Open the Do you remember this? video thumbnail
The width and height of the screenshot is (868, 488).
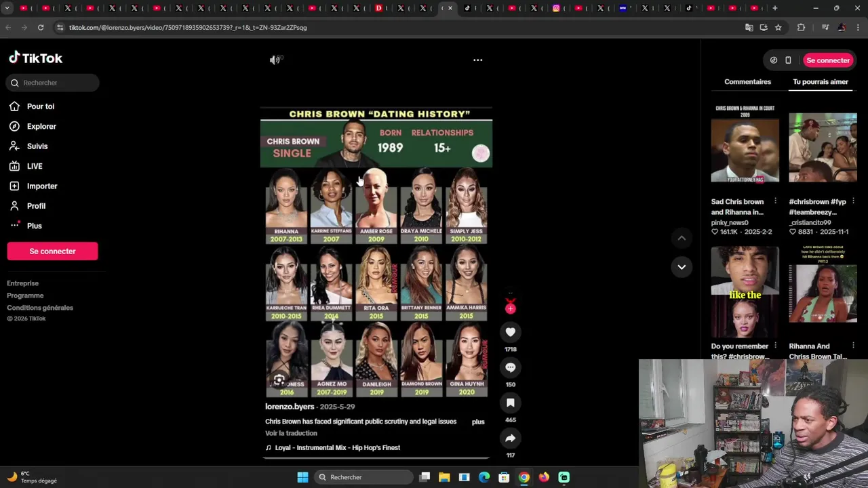(745, 291)
